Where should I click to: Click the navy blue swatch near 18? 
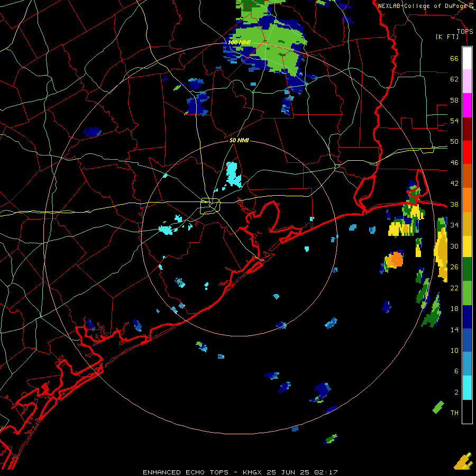click(x=467, y=317)
